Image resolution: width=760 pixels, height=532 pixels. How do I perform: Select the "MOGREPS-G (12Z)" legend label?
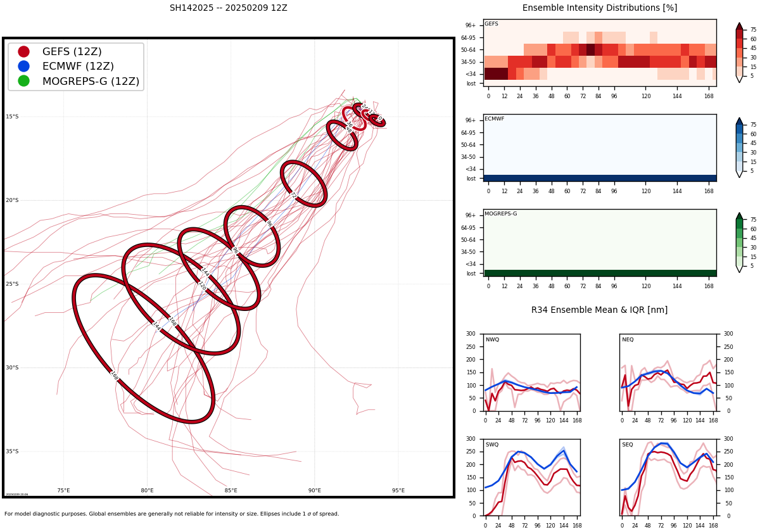pyautogui.click(x=91, y=81)
